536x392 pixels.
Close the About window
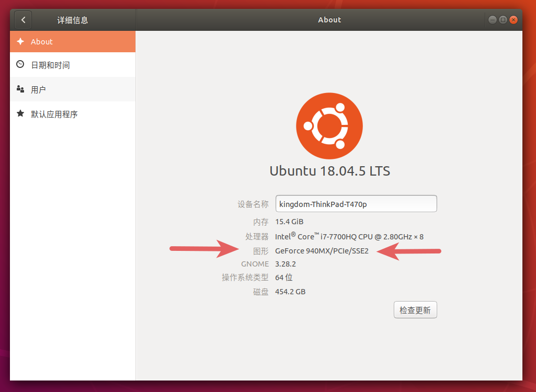(514, 20)
